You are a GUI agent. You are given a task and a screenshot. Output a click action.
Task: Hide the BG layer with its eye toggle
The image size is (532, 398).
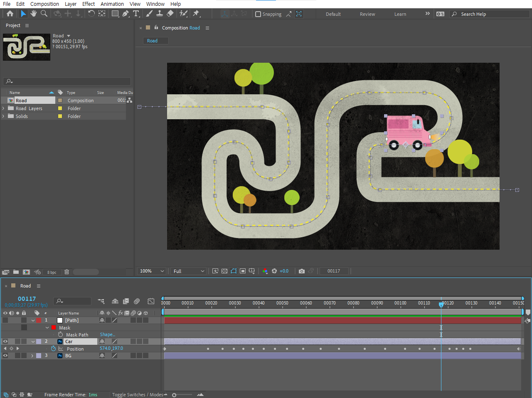point(5,356)
